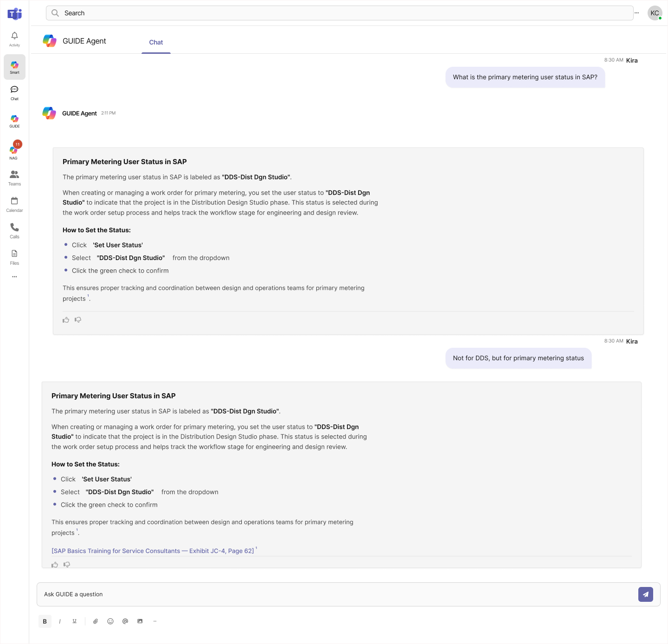
Task: Go to Chat in the left sidebar
Action: click(14, 93)
